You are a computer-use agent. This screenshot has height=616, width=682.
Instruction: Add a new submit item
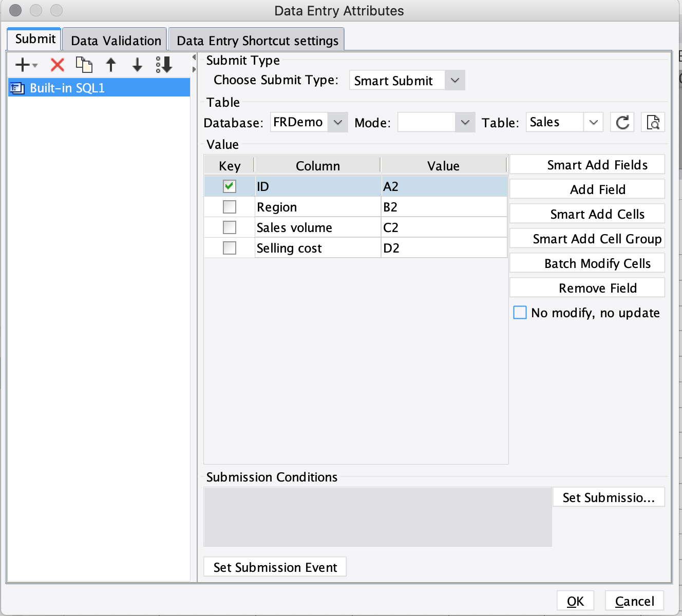[x=22, y=64]
